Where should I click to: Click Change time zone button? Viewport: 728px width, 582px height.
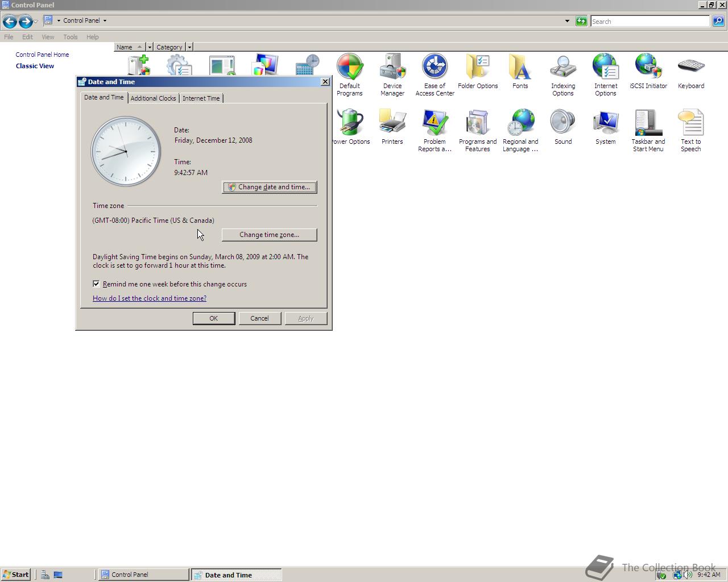[x=269, y=235]
